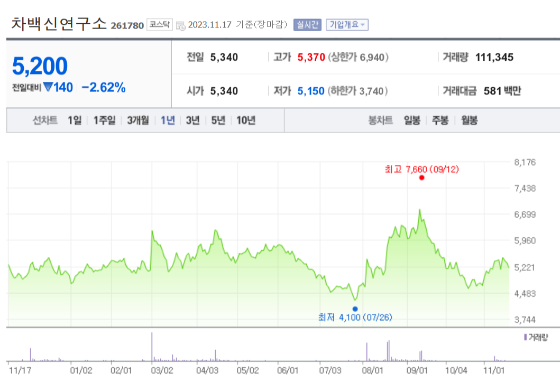The image size is (560, 392).
Task: Click the 09/01 x-axis date label
Action: point(417,370)
